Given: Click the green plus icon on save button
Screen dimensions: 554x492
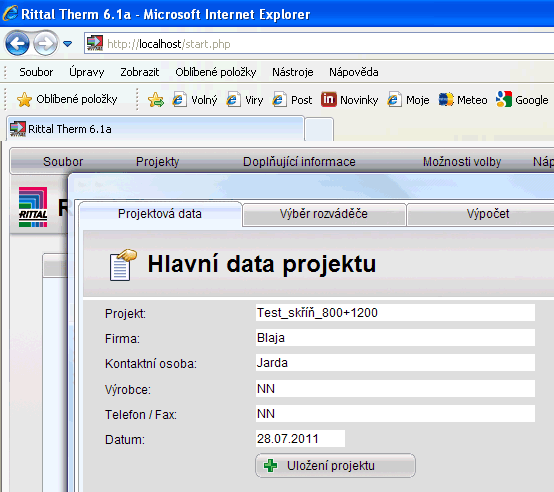Looking at the screenshot, I should pos(271,466).
